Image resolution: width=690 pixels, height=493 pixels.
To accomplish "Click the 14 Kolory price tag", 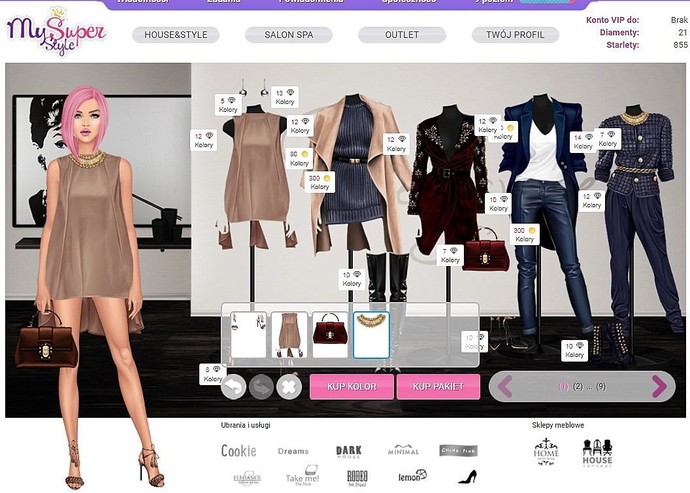I will (x=583, y=142).
